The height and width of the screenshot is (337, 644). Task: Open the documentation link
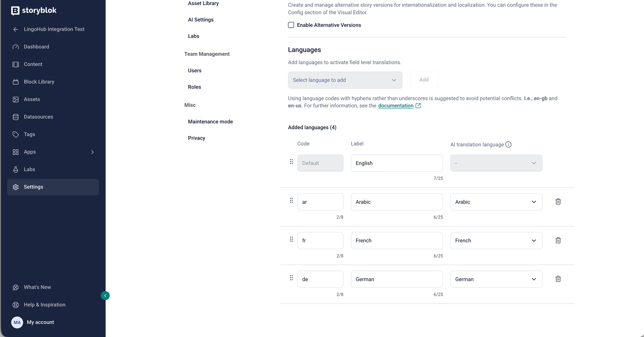click(x=396, y=106)
